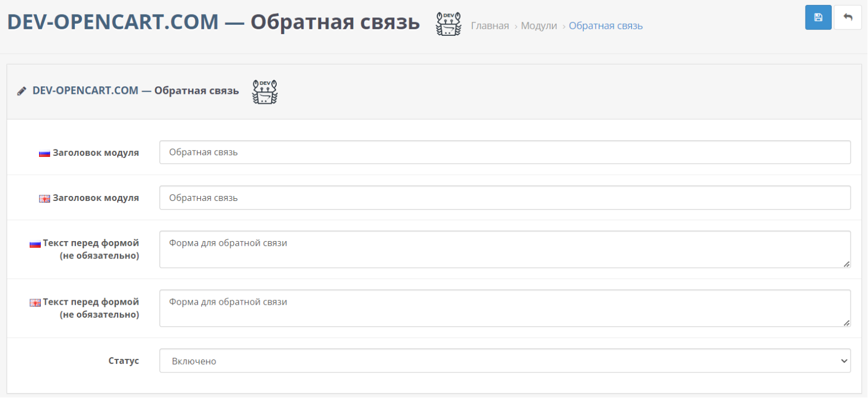Click the crab DEV logo beside the page title
The image size is (868, 398).
pos(449,24)
